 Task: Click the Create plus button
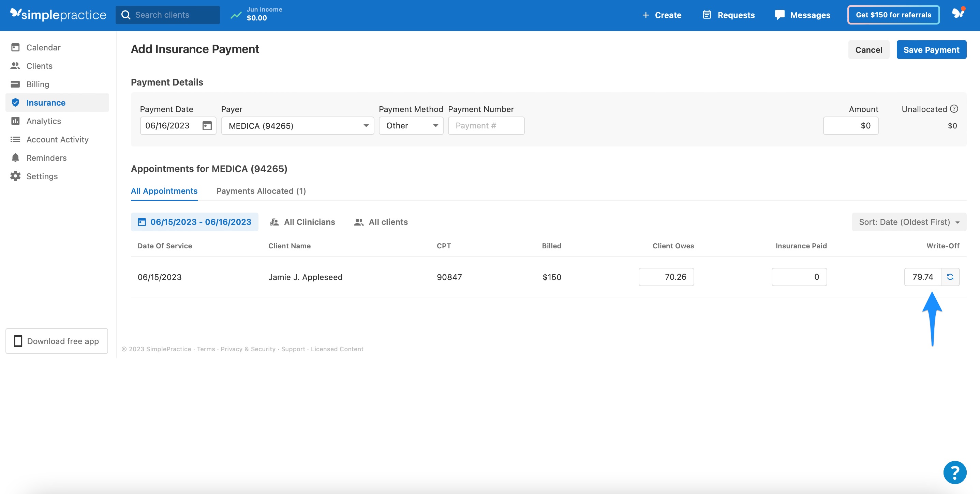[x=662, y=15]
